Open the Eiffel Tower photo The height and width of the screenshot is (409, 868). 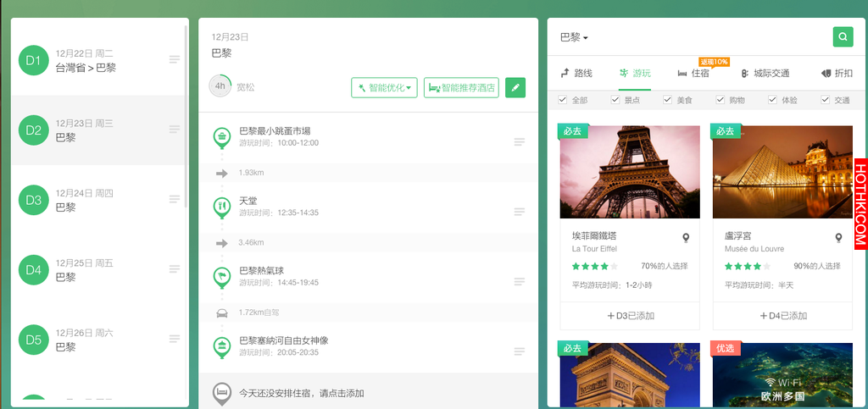pyautogui.click(x=630, y=172)
